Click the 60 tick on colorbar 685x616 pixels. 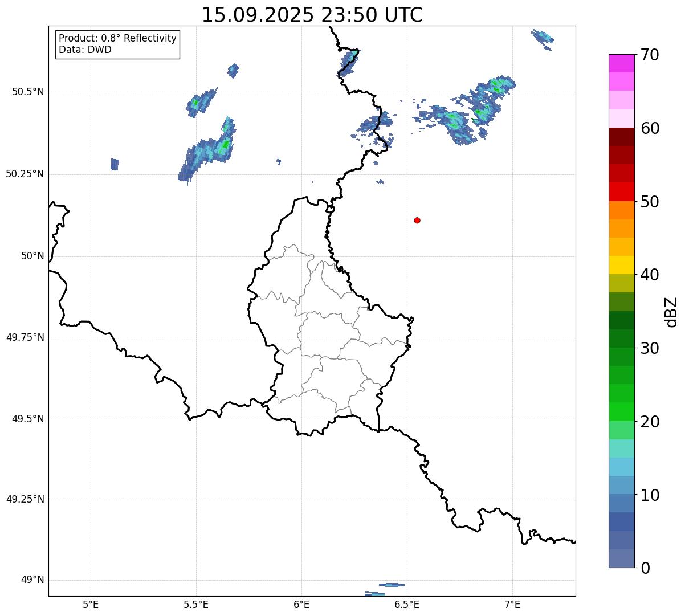coord(650,128)
